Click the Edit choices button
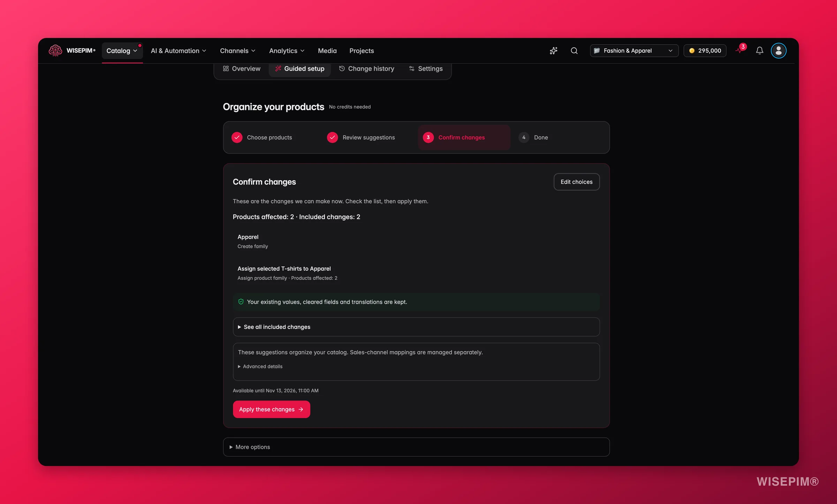Screen dimensions: 837x504 pyautogui.click(x=576, y=182)
